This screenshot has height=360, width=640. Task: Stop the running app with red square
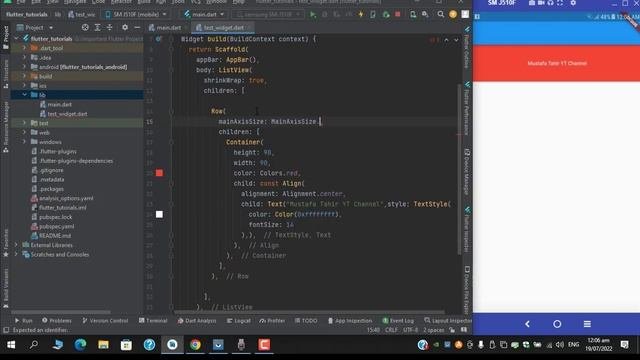(398, 15)
